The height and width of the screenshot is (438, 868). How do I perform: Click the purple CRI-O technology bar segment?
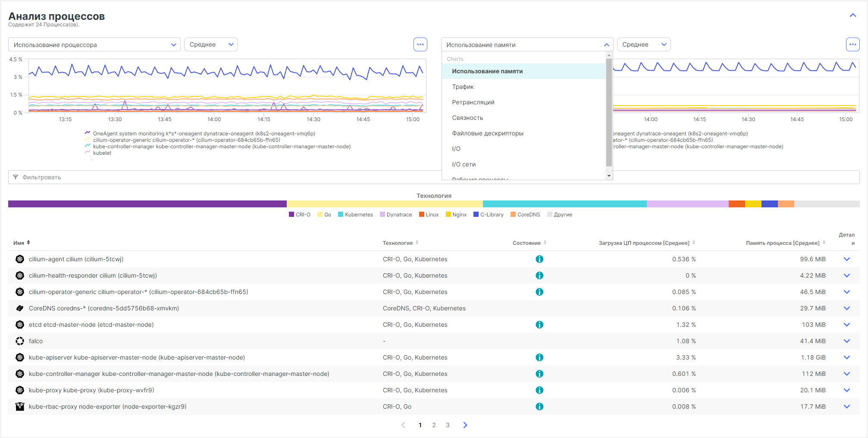[147, 204]
